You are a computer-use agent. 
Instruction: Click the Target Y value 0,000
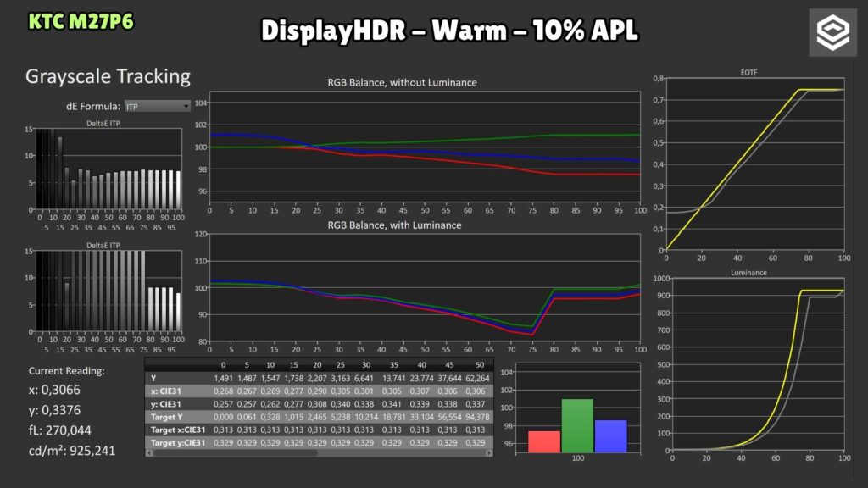tap(223, 417)
